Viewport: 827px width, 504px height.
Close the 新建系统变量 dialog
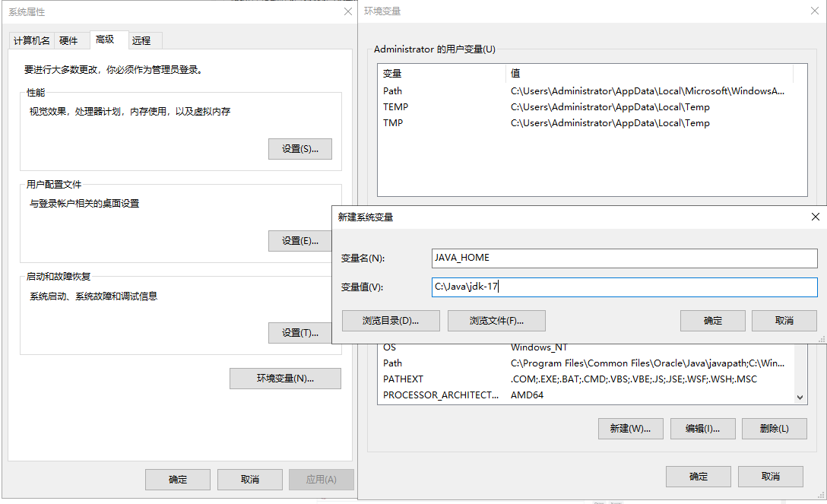pos(816,217)
